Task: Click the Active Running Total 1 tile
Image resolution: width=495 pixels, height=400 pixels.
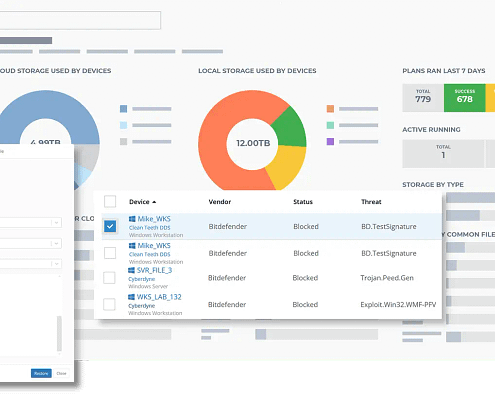Action: [x=443, y=154]
